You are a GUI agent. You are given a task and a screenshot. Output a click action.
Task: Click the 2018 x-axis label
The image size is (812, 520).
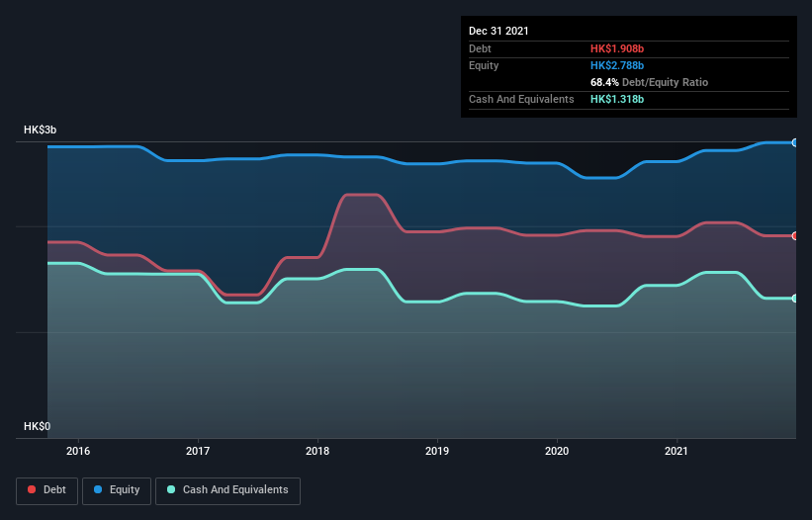(x=317, y=451)
